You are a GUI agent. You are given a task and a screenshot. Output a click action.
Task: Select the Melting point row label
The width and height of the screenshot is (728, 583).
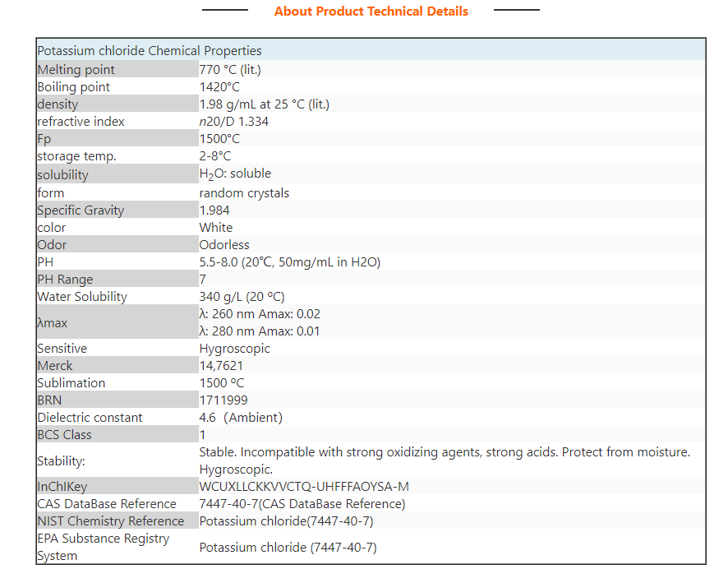76,70
